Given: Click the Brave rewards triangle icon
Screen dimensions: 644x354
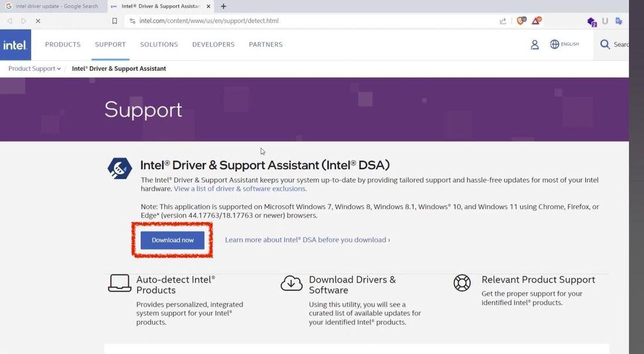Looking at the screenshot, I should point(536,21).
